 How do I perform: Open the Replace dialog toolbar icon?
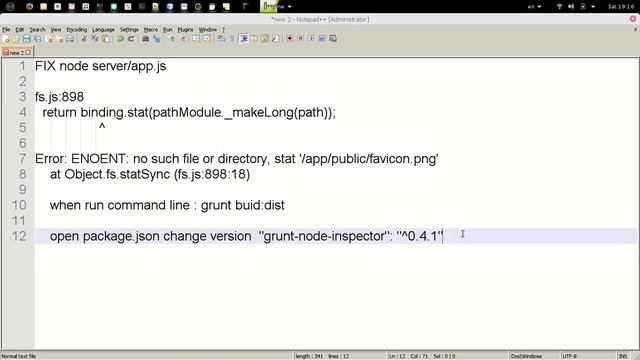coord(156,39)
